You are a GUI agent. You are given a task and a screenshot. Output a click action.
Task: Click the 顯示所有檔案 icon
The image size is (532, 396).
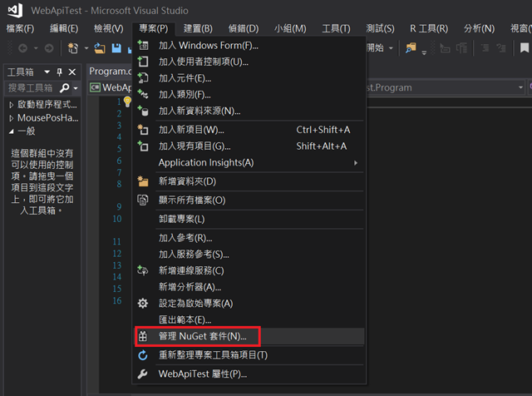pos(143,200)
